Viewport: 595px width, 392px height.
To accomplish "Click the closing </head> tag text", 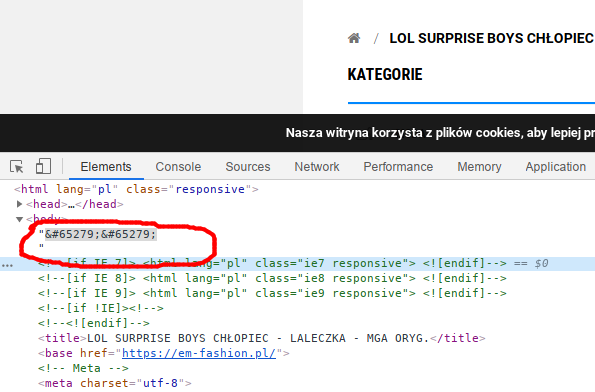I will 99,204.
